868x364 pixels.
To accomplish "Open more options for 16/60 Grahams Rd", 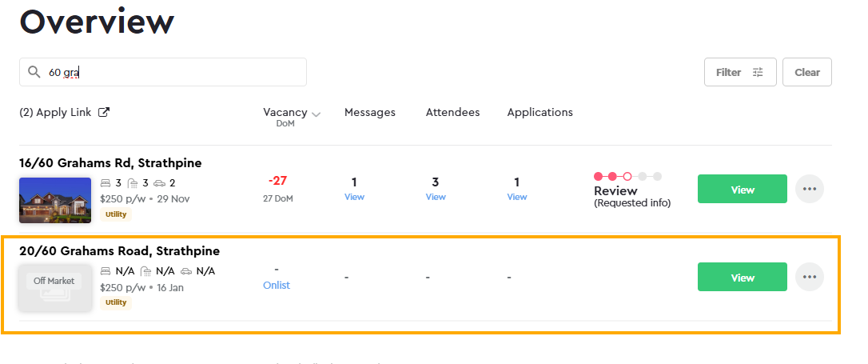I will tap(810, 190).
